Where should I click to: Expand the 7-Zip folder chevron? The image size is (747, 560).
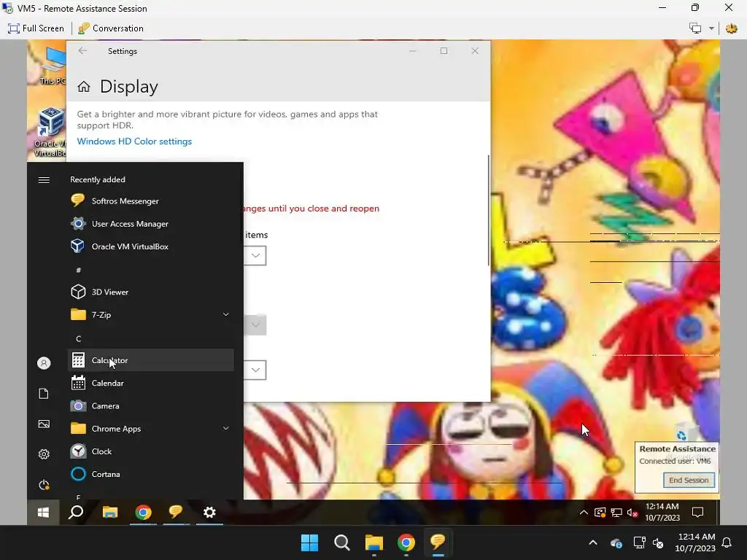tap(226, 314)
